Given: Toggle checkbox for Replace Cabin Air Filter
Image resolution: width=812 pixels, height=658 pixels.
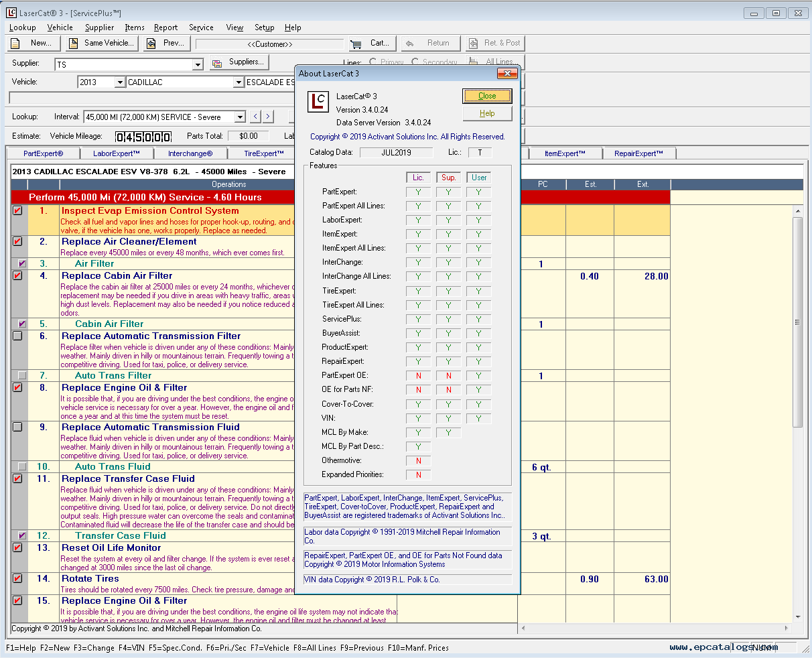Looking at the screenshot, I should pos(17,275).
